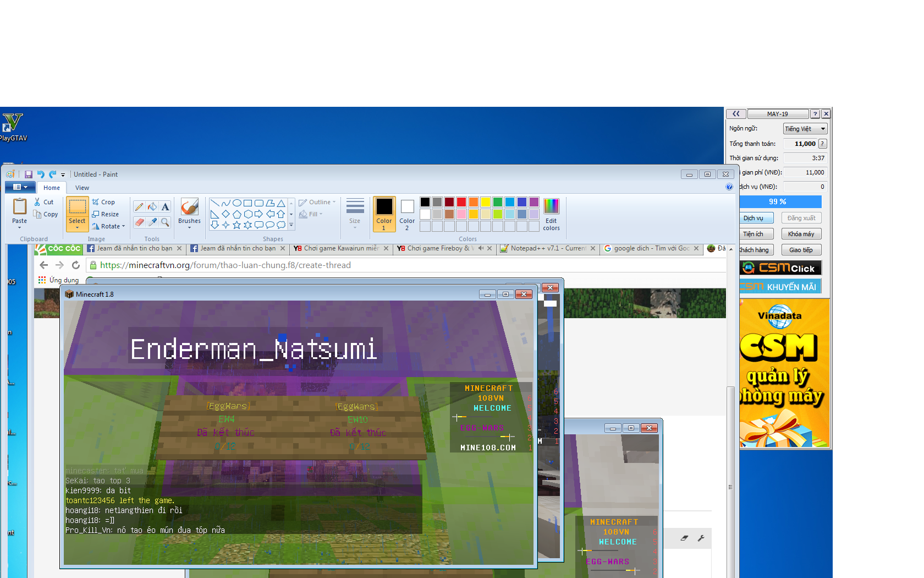The image size is (924, 578).
Task: Click the Crop tool icon
Action: 96,202
